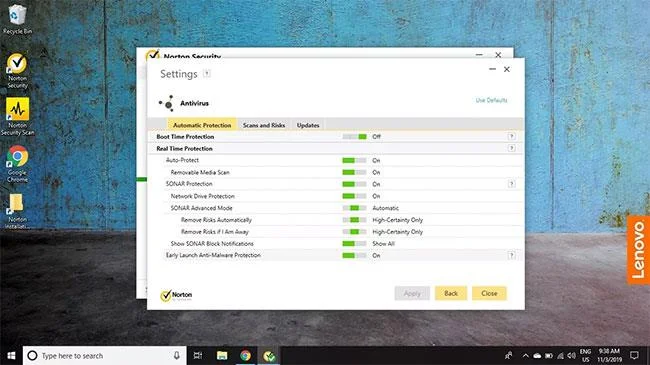This screenshot has width=650, height=365.
Task: Launch the Norton Security Scan desktop icon
Action: 17,117
